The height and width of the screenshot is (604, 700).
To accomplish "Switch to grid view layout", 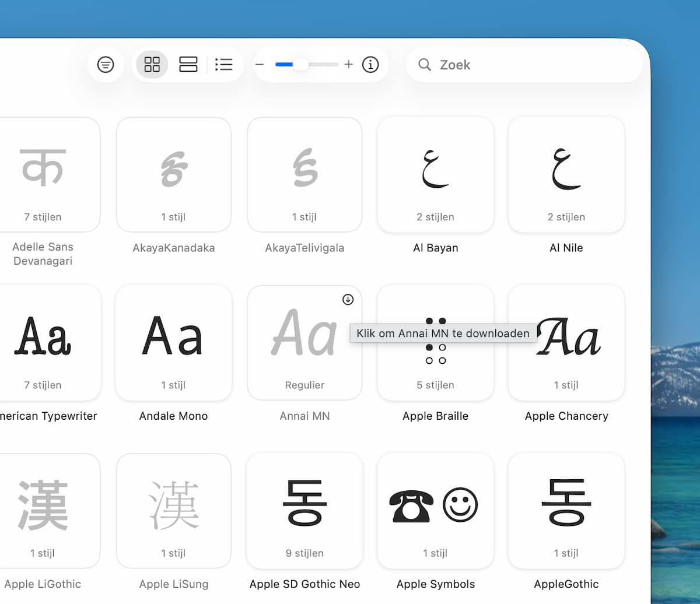I will point(152,64).
